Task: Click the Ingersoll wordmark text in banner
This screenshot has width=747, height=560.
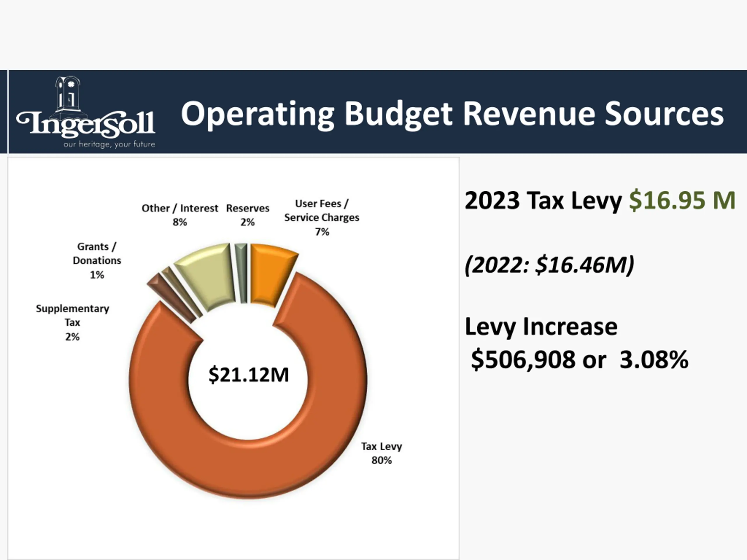Action: (x=86, y=124)
